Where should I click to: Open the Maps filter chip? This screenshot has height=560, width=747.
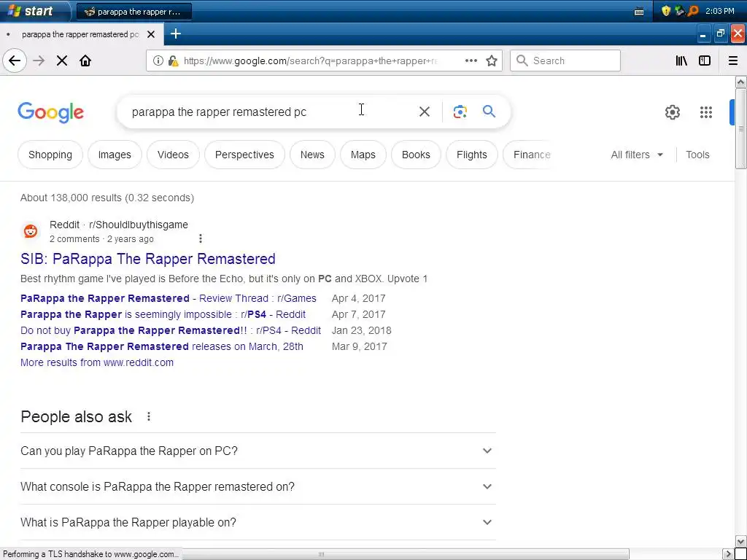pyautogui.click(x=363, y=155)
